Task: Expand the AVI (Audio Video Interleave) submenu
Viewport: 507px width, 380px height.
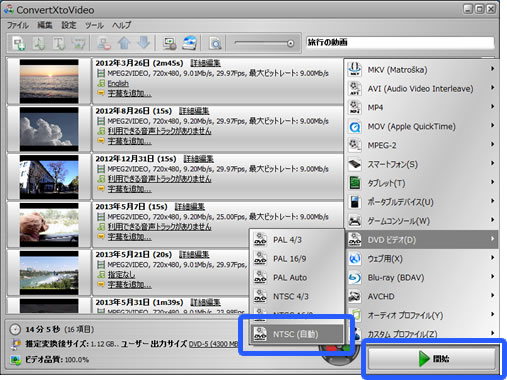Action: pos(422,88)
